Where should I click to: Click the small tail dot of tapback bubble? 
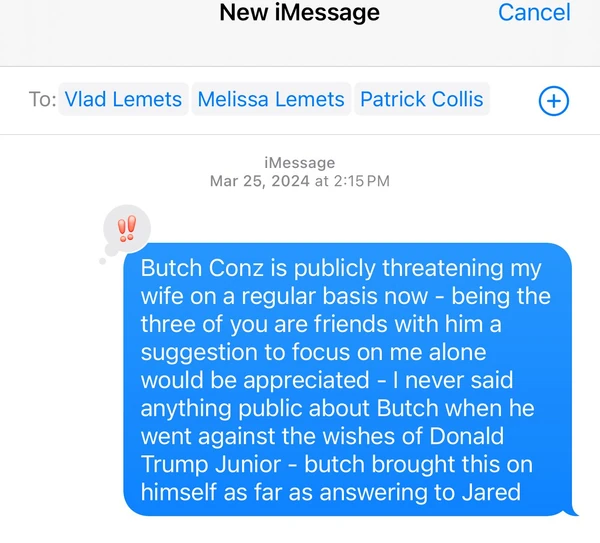[x=103, y=261]
